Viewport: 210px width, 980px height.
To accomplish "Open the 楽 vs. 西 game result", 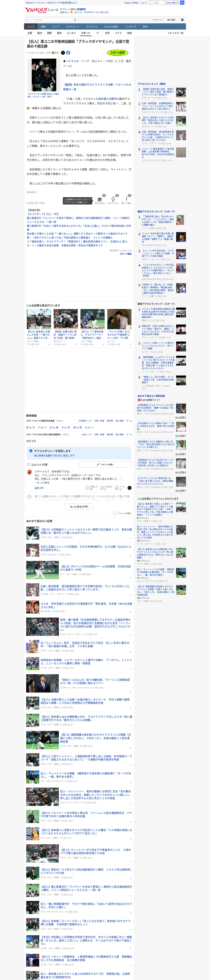I will tap(77, 427).
